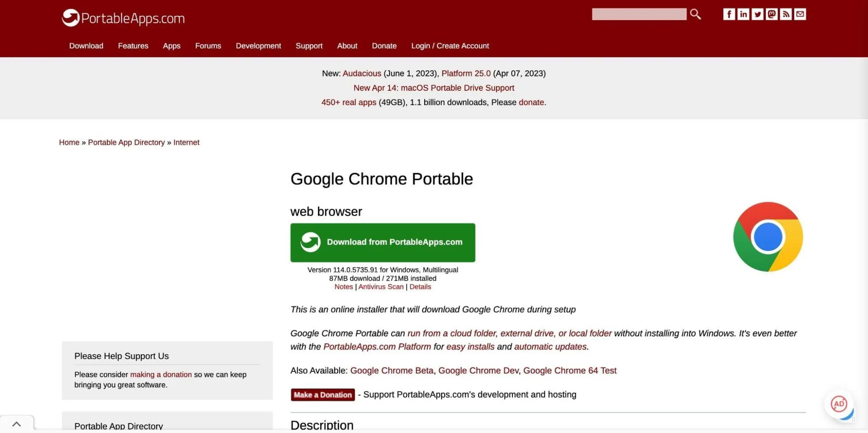Open the easy installs link
Viewport: 868px width, 433px height.
[470, 347]
